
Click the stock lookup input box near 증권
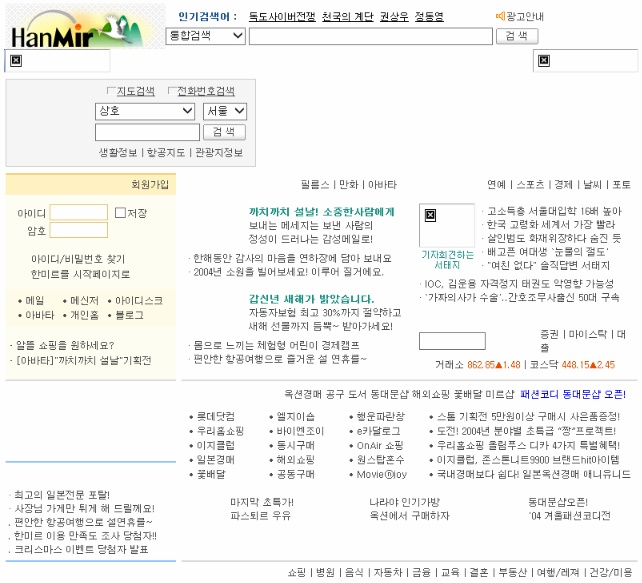[x=451, y=340]
